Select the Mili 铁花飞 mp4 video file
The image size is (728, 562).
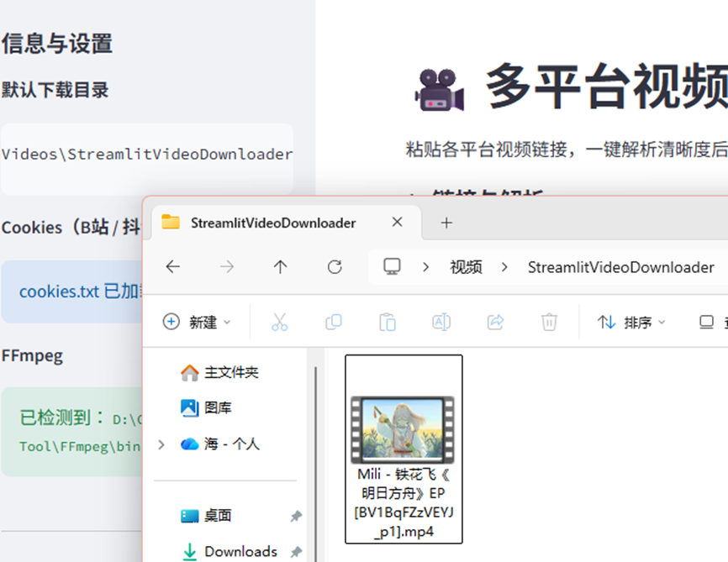click(x=404, y=449)
